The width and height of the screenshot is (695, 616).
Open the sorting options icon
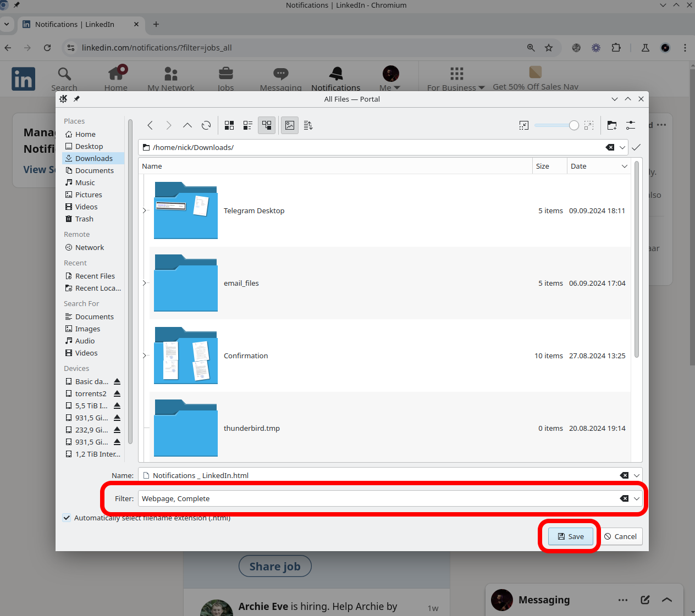click(x=308, y=125)
